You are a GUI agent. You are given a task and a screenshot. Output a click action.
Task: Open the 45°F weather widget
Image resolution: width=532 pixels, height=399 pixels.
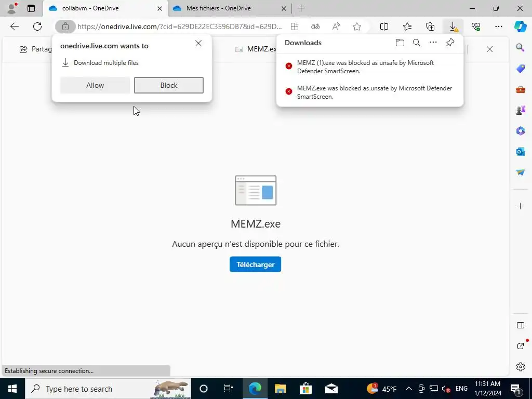point(381,389)
